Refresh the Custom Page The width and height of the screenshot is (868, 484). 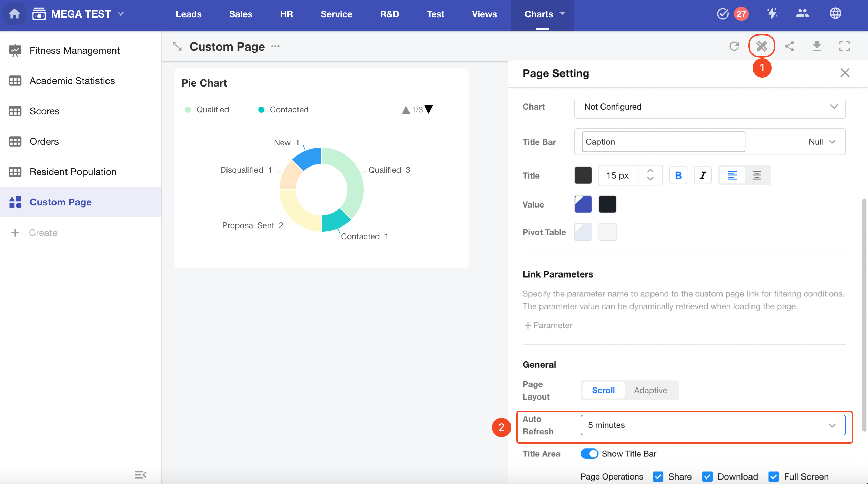[734, 46]
